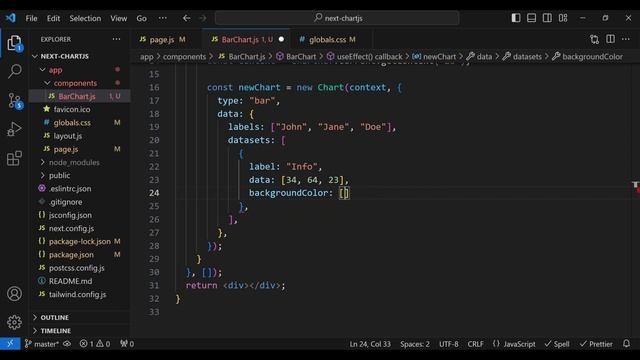Open Run and Debug view
The height and width of the screenshot is (360, 640).
(x=14, y=129)
